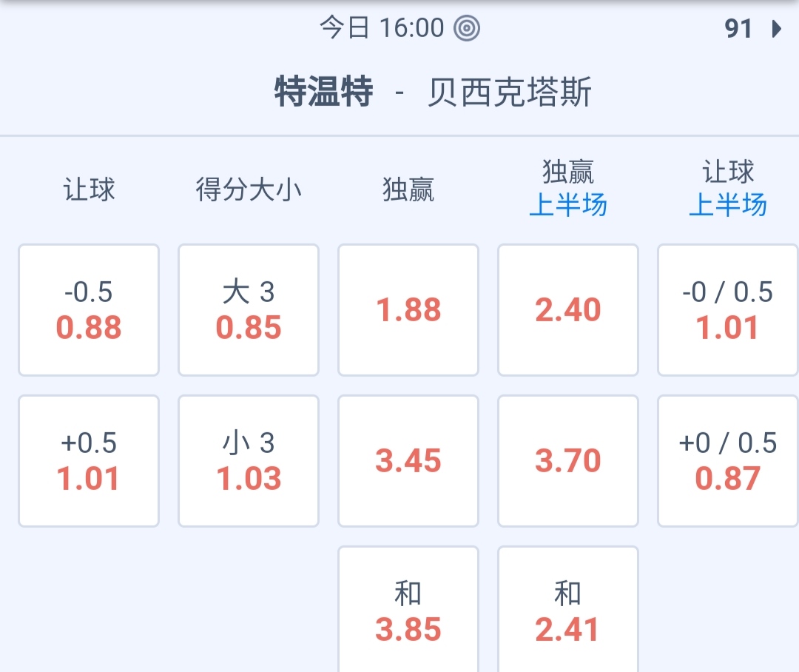Tap the 独赢 上半场 column header
This screenshot has width=799, height=672.
pyautogui.click(x=568, y=189)
